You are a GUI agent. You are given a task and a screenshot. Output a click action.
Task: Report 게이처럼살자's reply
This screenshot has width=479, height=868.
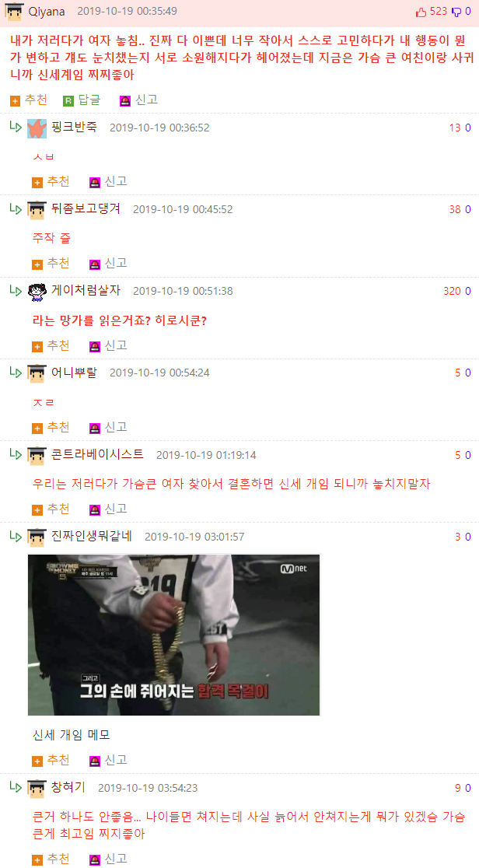(109, 345)
